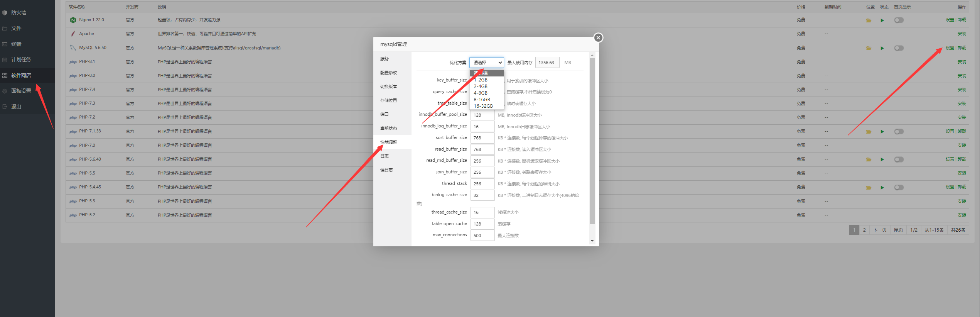Open the 服务 tab in mysqld dialog
Image resolution: width=980 pixels, height=317 pixels.
click(393, 59)
